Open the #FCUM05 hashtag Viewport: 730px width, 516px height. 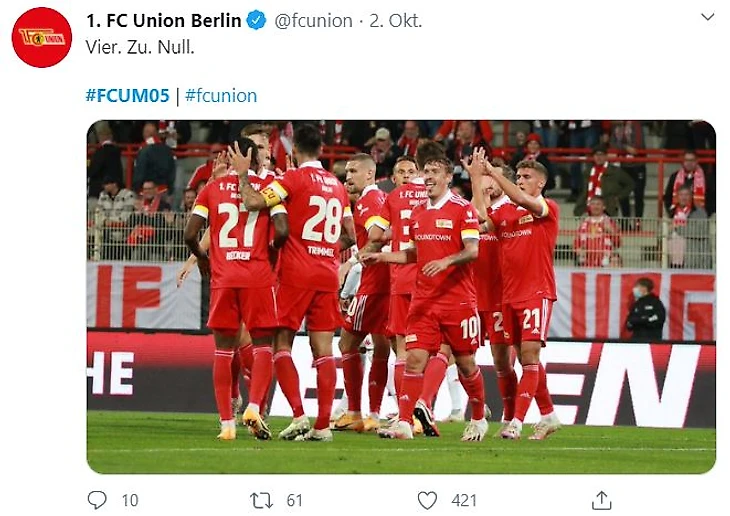coord(127,96)
